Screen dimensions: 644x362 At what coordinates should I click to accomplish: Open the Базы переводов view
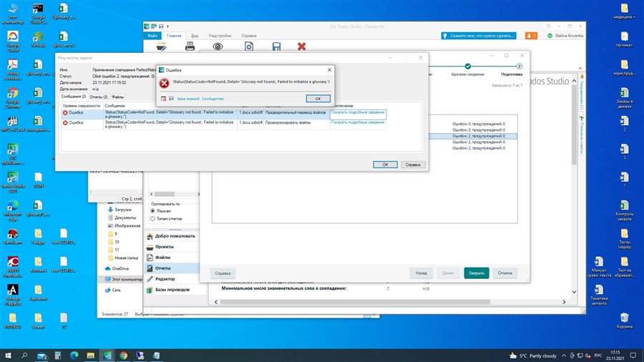click(x=171, y=289)
